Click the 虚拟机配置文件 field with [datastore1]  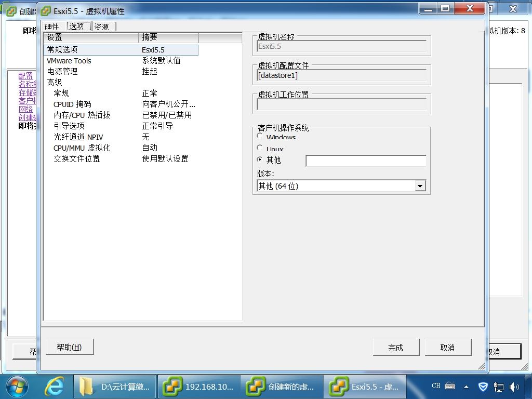[x=341, y=75]
